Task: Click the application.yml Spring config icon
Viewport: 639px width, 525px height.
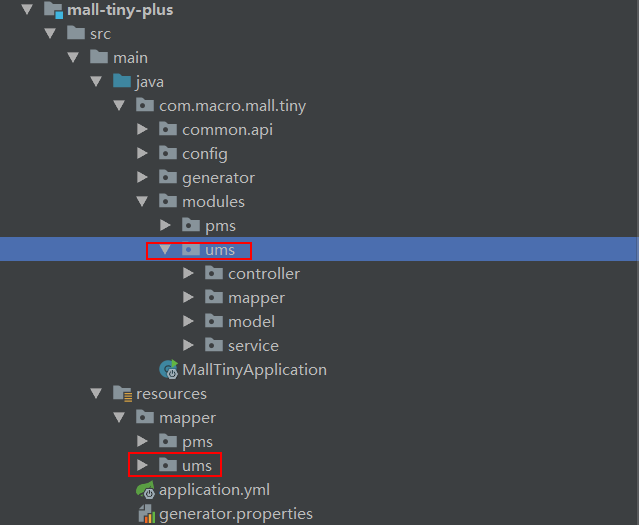Action: (145, 490)
